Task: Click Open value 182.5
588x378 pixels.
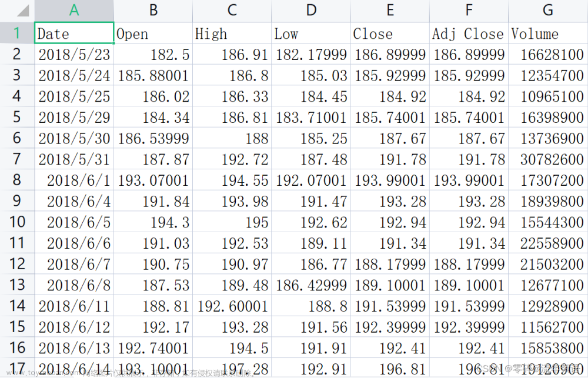Action: (153, 54)
